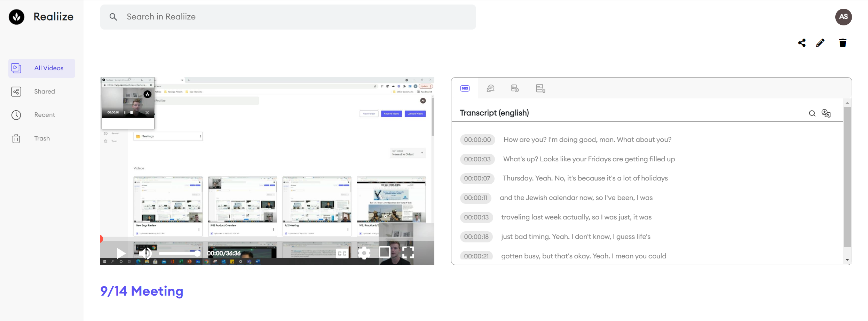Image resolution: width=868 pixels, height=321 pixels.
Task: Jump to transcript timestamp 00:00:07
Action: point(477,178)
